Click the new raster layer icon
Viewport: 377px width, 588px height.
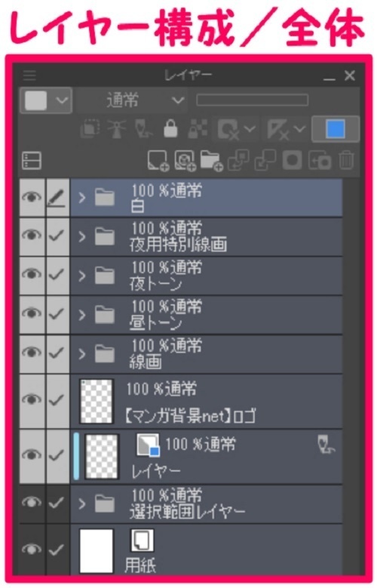click(158, 161)
